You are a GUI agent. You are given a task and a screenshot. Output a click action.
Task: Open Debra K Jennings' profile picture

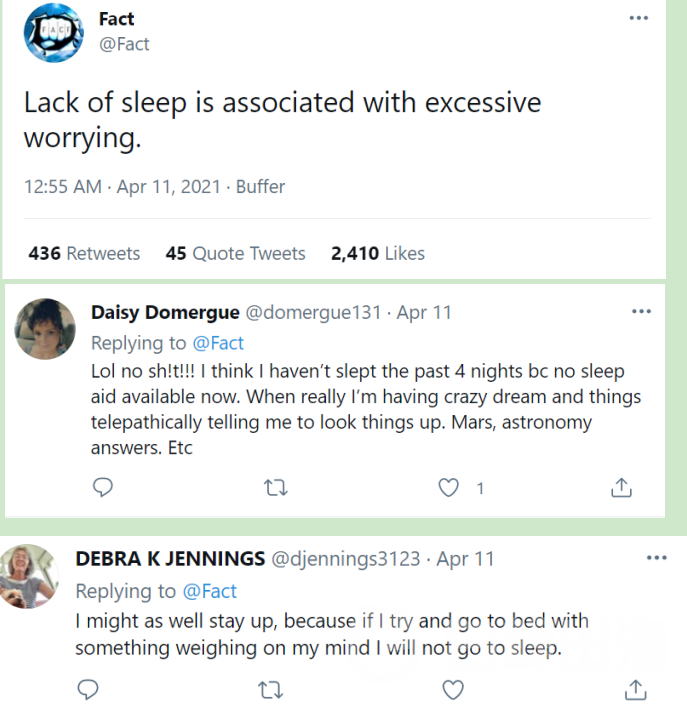pyautogui.click(x=30, y=577)
